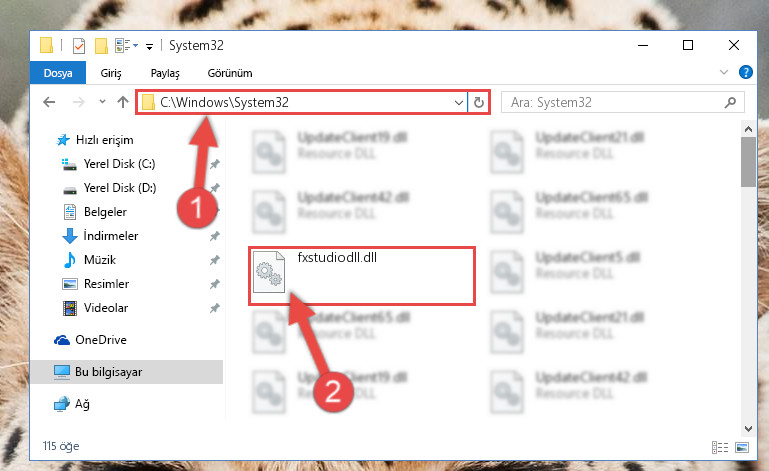Open the customize quick access toolbar dropdown
769x471 pixels.
click(x=149, y=46)
